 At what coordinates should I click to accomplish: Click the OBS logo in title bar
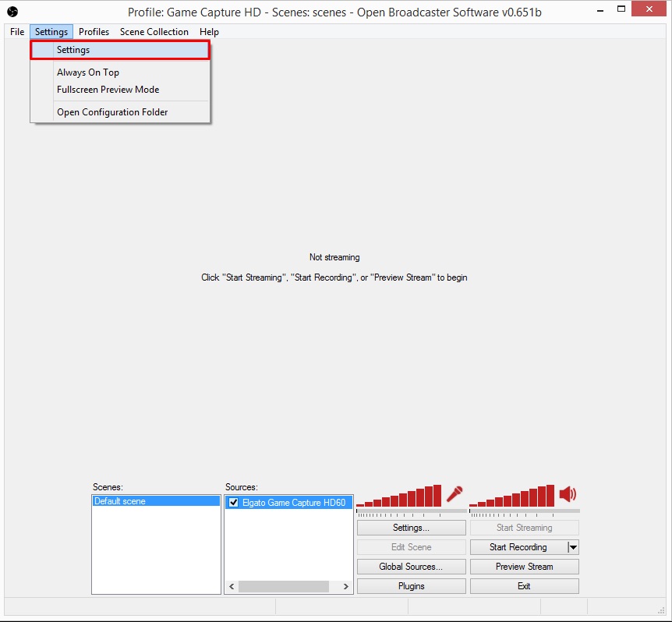[x=12, y=12]
